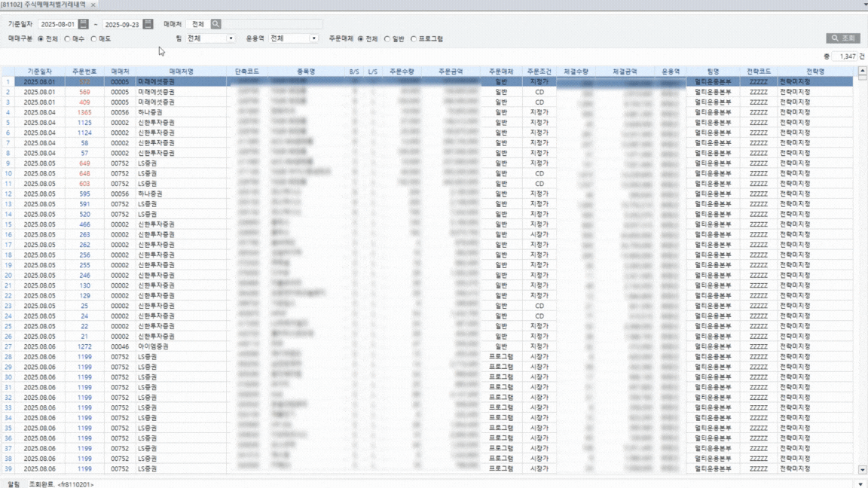
Task: Click status bar text 조회완료. <fr8110201>
Action: [x=62, y=484]
